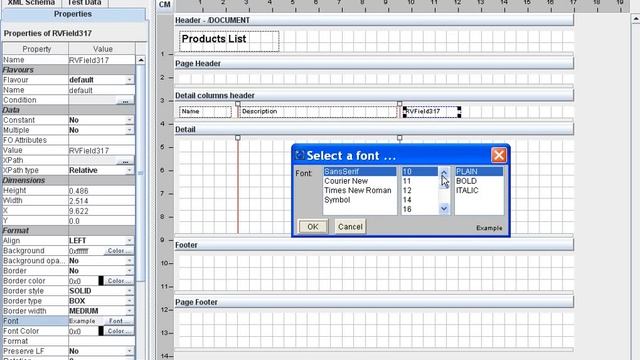Image resolution: width=640 pixels, height=360 pixels.
Task: Select the RVField317 field on canvas
Action: click(x=432, y=111)
